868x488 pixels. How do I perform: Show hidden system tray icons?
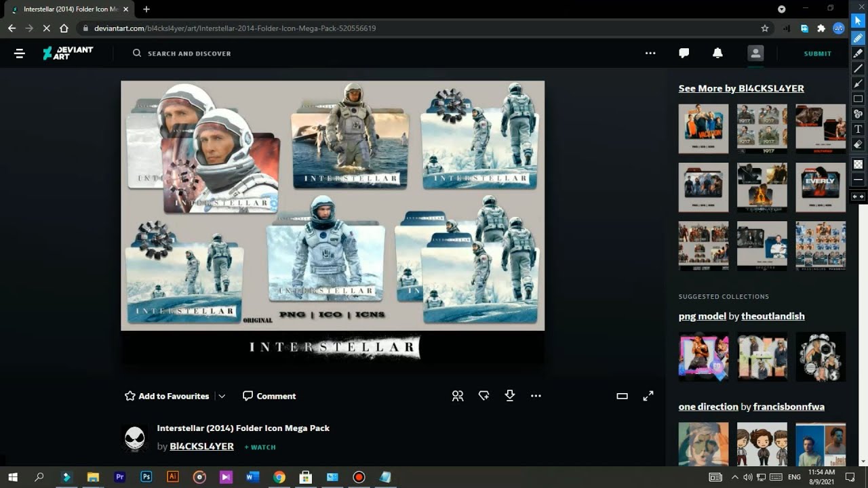tap(734, 477)
